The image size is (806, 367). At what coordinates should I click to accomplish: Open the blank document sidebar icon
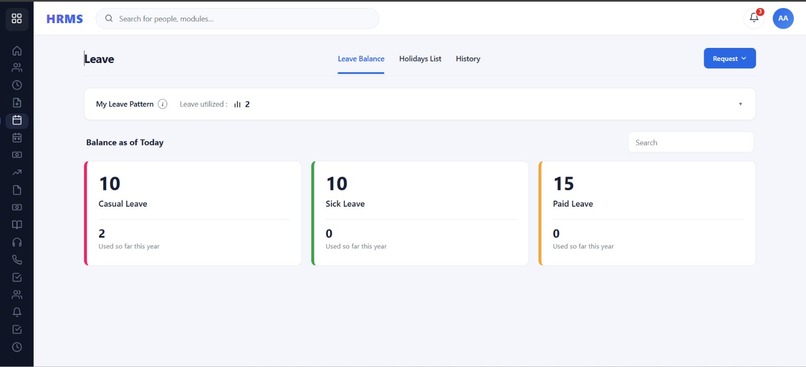(x=17, y=190)
